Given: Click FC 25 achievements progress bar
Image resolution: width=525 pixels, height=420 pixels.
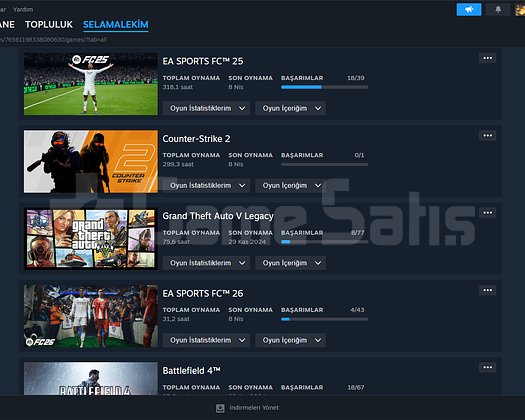Looking at the screenshot, I should [324, 87].
